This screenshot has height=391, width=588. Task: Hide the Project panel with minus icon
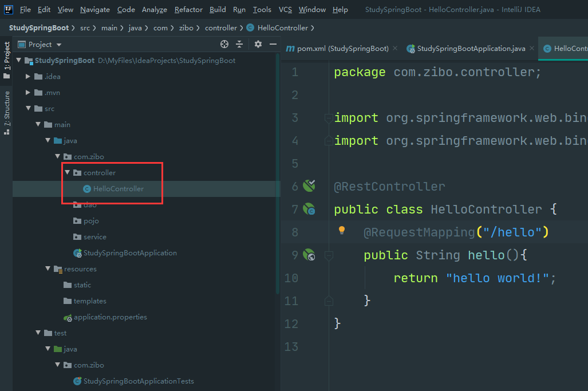(x=273, y=44)
